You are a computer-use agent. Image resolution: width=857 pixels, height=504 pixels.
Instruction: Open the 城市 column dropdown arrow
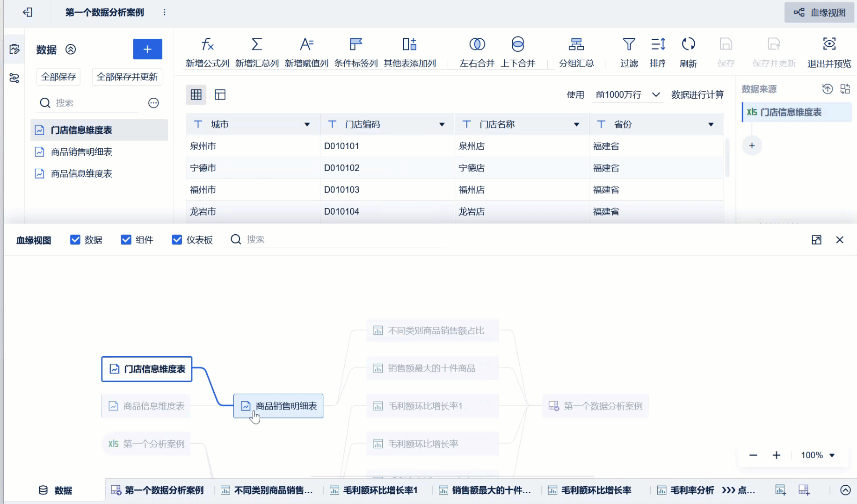point(307,124)
